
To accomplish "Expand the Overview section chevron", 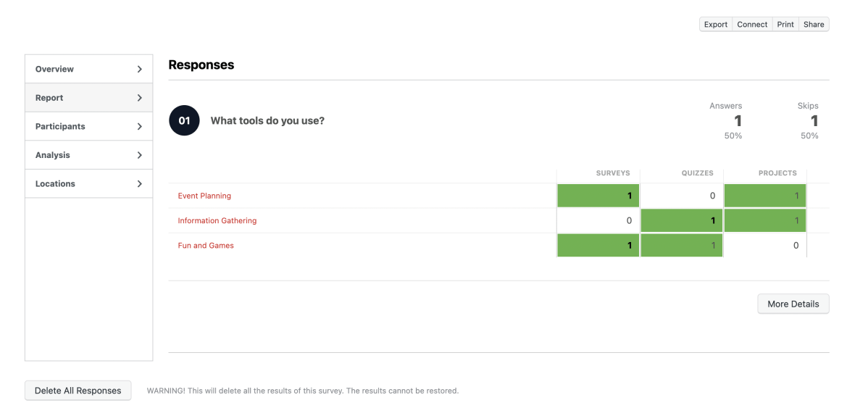I will pos(140,70).
